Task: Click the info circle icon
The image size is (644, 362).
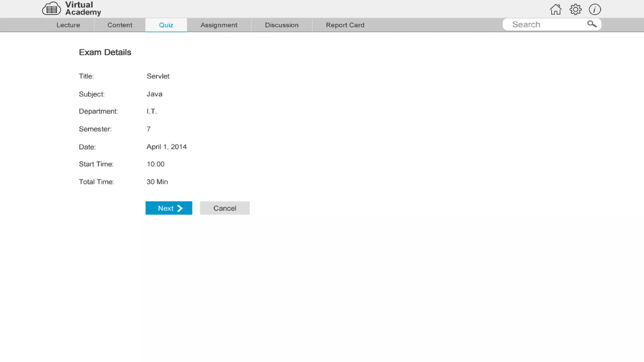Action: (595, 9)
